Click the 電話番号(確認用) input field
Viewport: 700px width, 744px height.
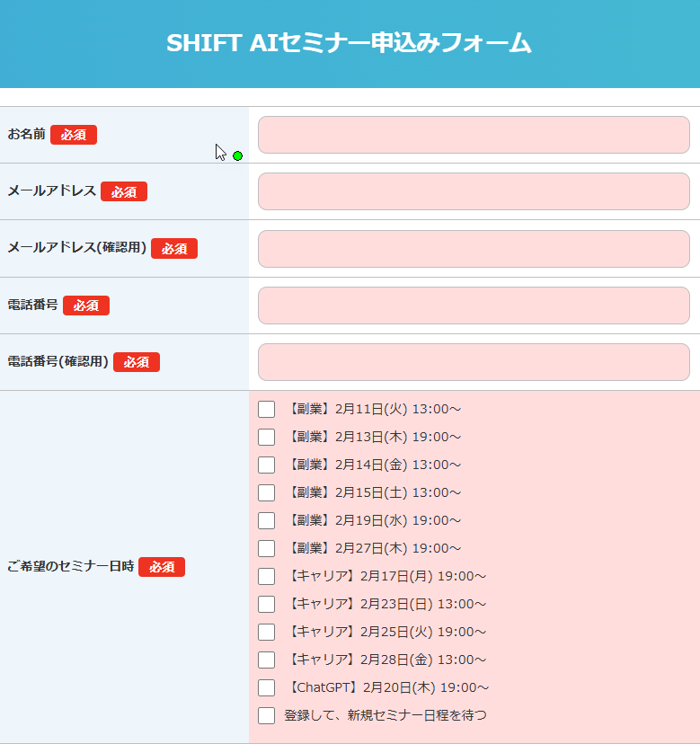[474, 362]
